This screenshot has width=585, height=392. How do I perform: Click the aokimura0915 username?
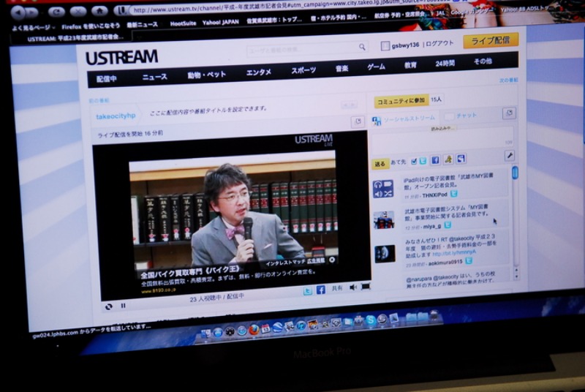coord(445,263)
